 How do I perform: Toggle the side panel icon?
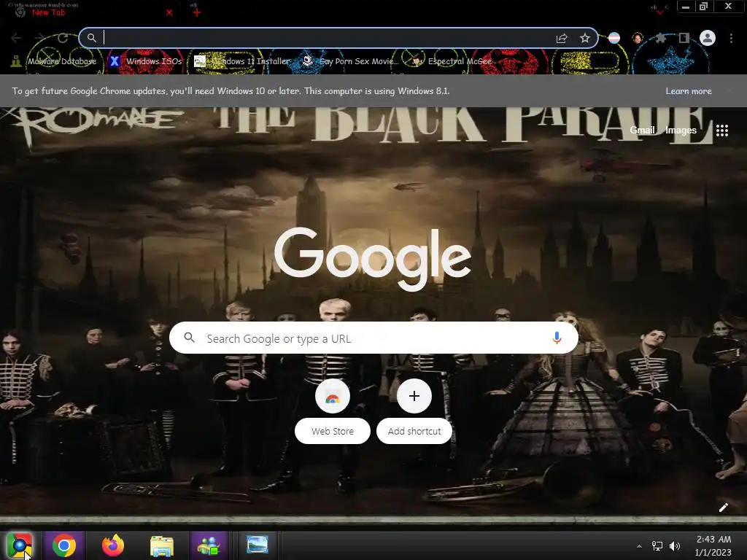click(684, 38)
